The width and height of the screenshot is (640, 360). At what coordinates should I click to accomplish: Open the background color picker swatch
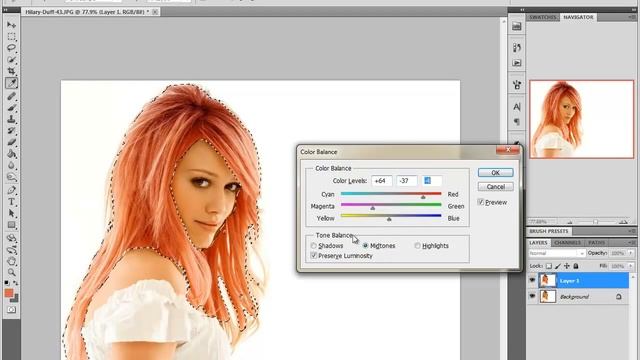point(15,299)
